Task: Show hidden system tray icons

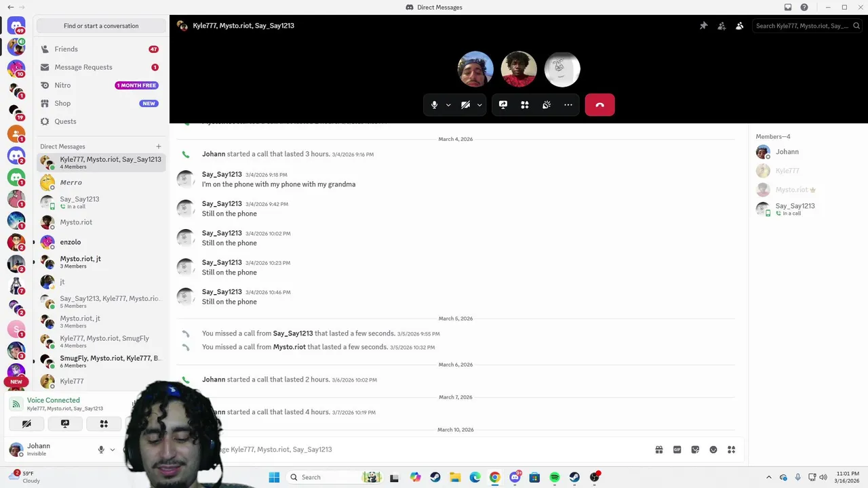Action: tap(769, 477)
